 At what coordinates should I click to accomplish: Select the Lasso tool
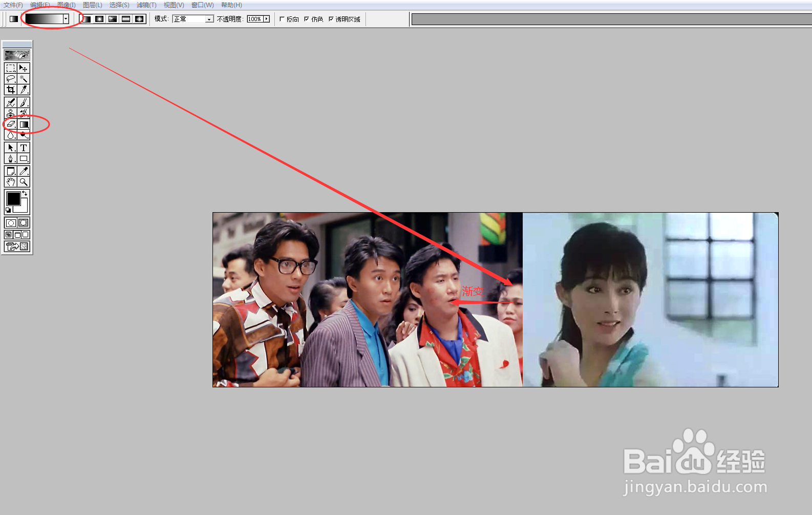pos(11,79)
